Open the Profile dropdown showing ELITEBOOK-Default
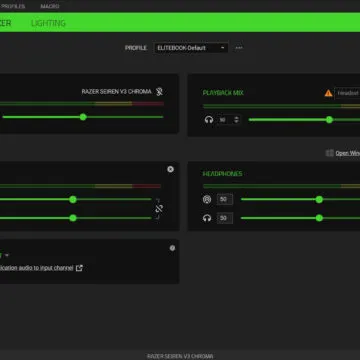The width and height of the screenshot is (360, 360). [191, 48]
